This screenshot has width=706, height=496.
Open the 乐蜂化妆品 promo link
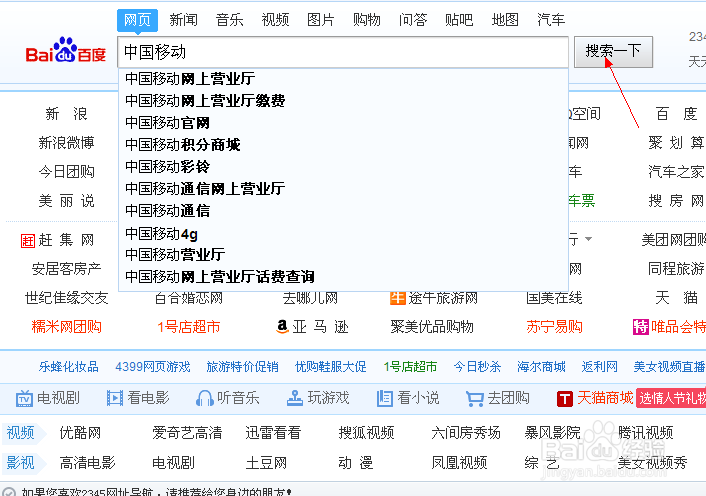[68, 367]
